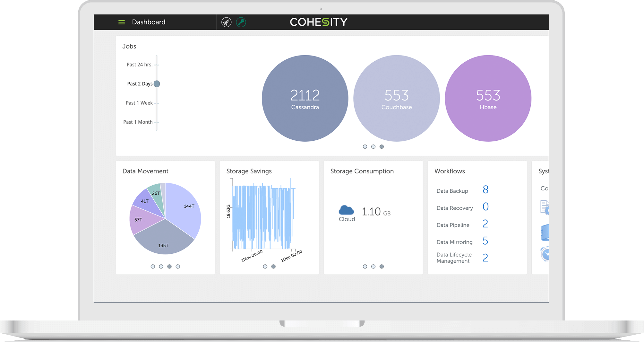This screenshot has height=342, width=644.
Task: Click the Jobs panel heading
Action: (129, 46)
